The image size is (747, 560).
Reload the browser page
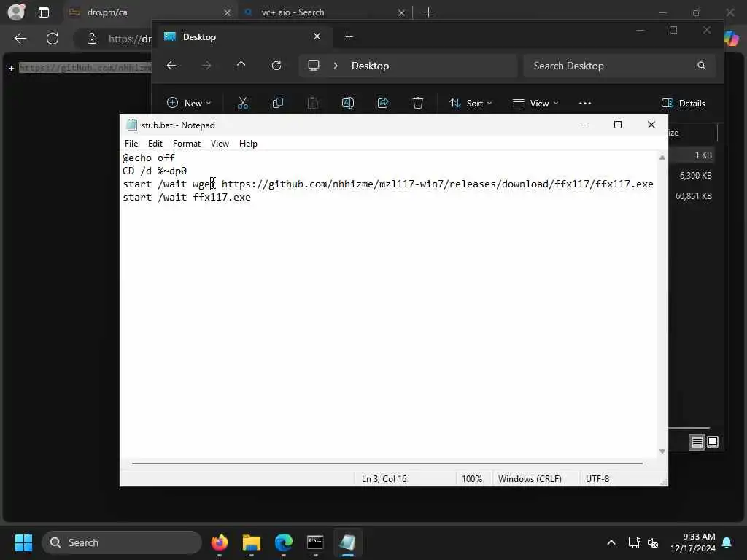coord(53,39)
